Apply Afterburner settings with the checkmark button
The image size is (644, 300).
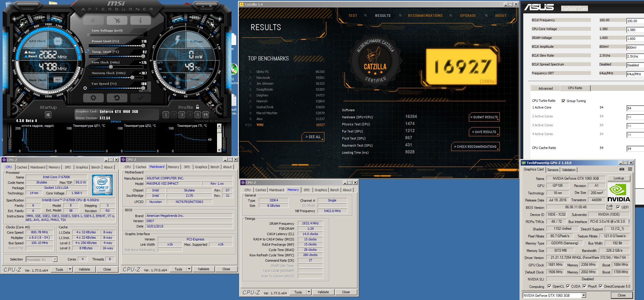140,98
